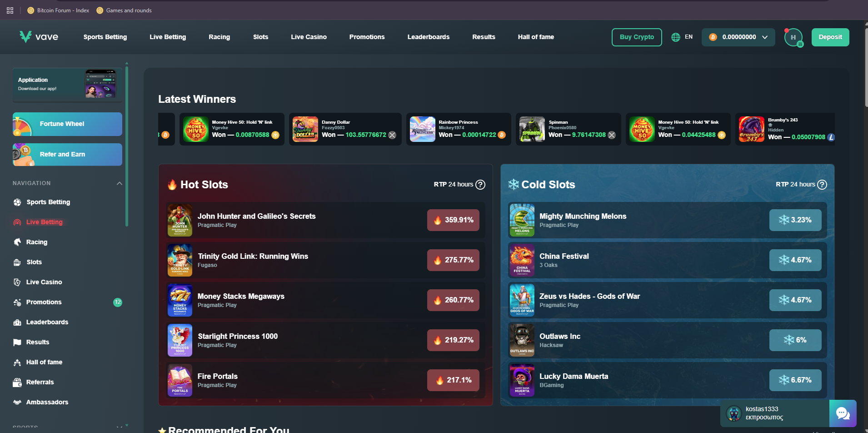Open the Fortune Wheel banner
The height and width of the screenshot is (433, 868).
(x=67, y=124)
